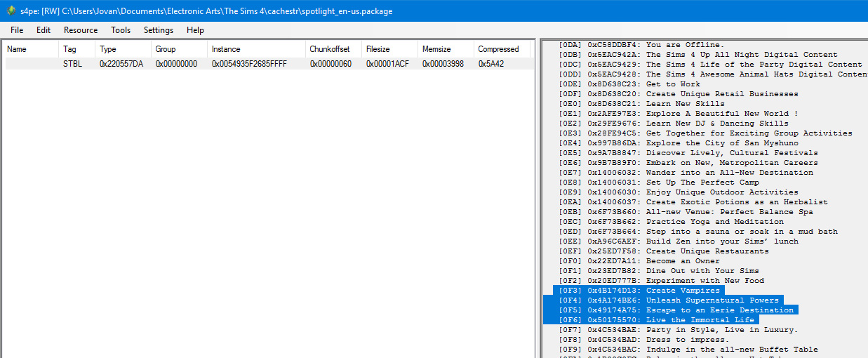Select 'All-new Venue: Perfect Balance Spa' line
The height and width of the screenshot is (358, 868).
coord(686,212)
